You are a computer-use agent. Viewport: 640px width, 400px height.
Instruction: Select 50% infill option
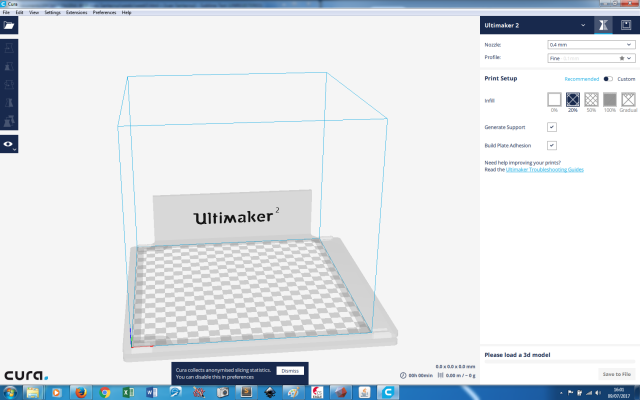(591, 99)
